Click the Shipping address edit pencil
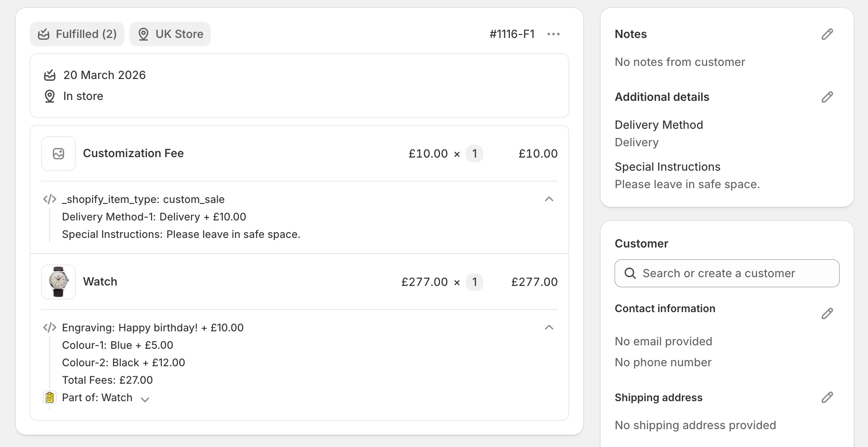 coord(827,397)
